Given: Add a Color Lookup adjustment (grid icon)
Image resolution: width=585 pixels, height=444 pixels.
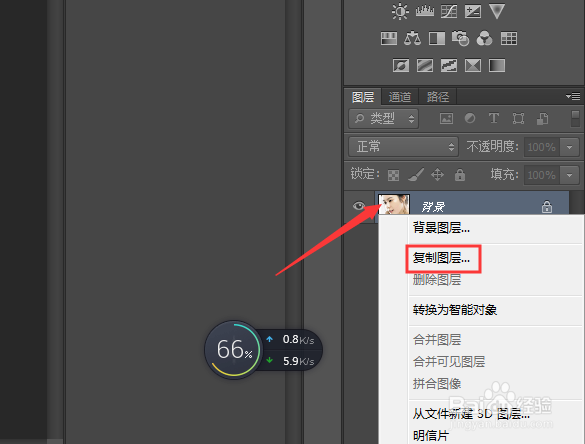Looking at the screenshot, I should click(x=509, y=38).
